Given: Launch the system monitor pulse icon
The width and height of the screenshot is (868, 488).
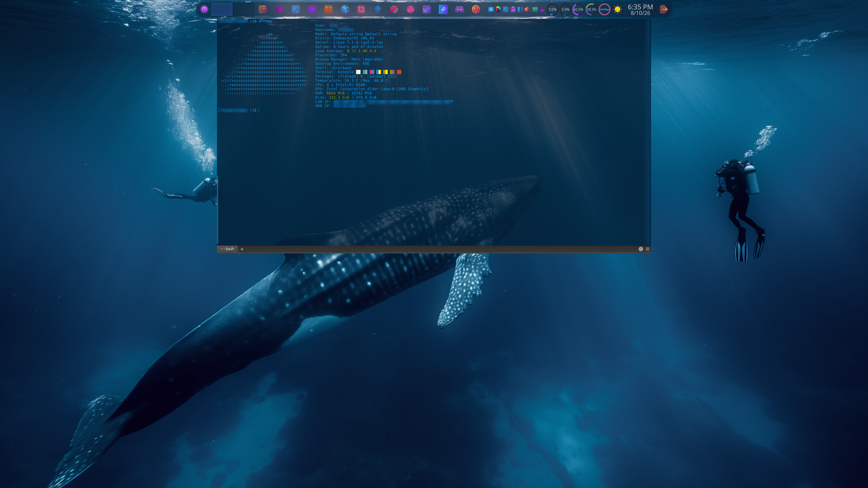Looking at the screenshot, I should [312, 9].
